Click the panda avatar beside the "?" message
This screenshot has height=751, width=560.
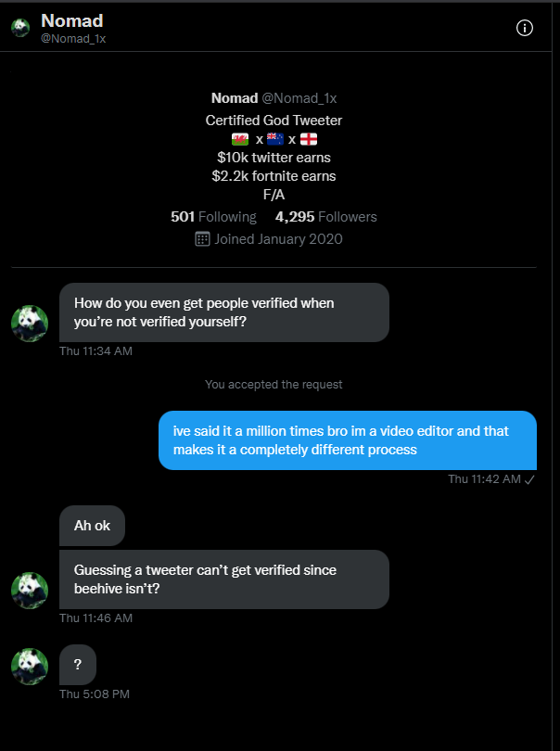click(29, 667)
